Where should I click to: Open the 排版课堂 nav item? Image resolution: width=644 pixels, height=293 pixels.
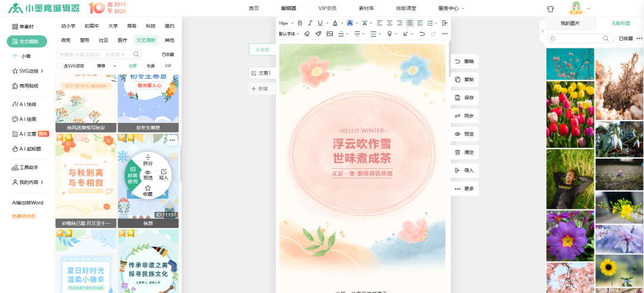pos(406,8)
